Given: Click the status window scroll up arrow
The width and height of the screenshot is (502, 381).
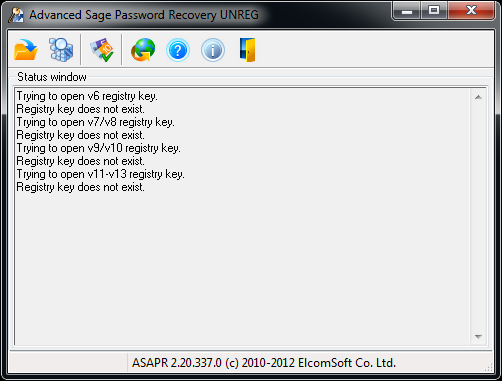Looking at the screenshot, I should click(x=478, y=97).
